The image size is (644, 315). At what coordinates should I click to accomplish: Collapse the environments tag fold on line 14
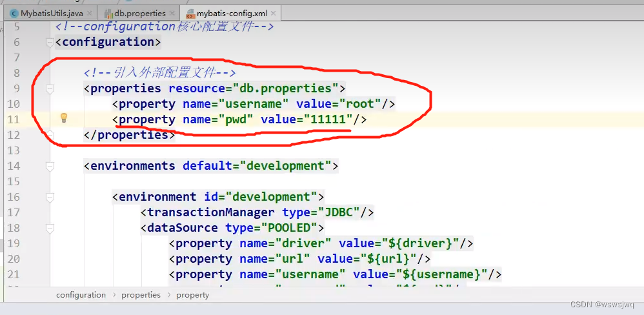(50, 166)
